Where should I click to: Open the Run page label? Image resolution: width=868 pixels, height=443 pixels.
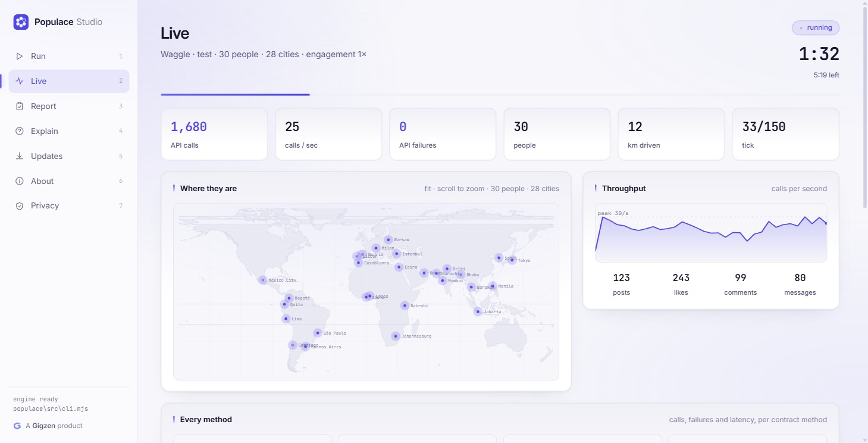38,56
